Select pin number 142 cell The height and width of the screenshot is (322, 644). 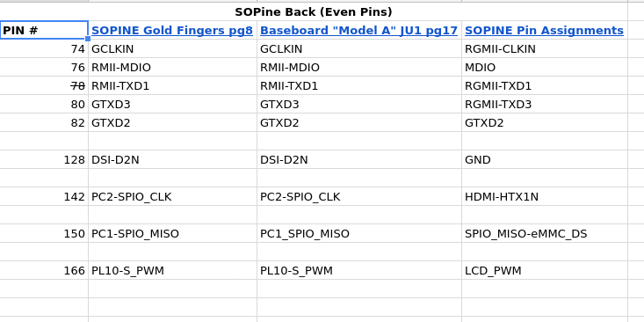pos(44,196)
